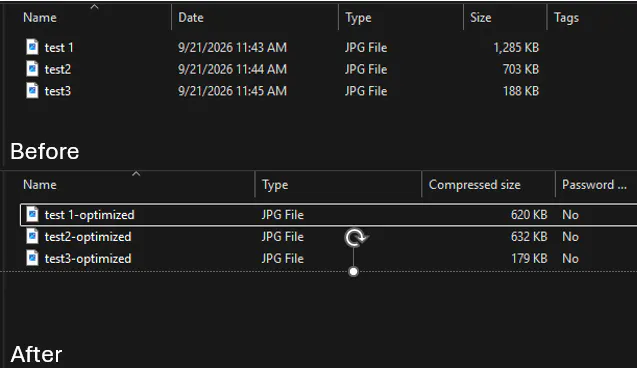Click date 9/21/2026 11:43 AM
637x368 pixels.
point(232,48)
